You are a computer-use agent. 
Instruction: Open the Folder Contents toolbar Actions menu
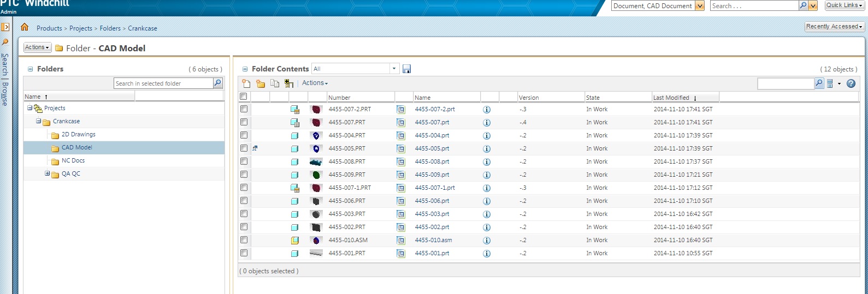(x=315, y=83)
